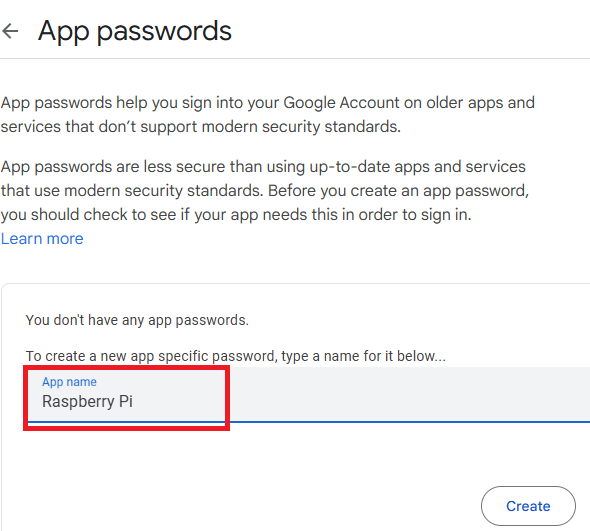Viewport: 590px width, 531px height.
Task: Click the 'You don't have any app passwords' message
Action: [137, 320]
